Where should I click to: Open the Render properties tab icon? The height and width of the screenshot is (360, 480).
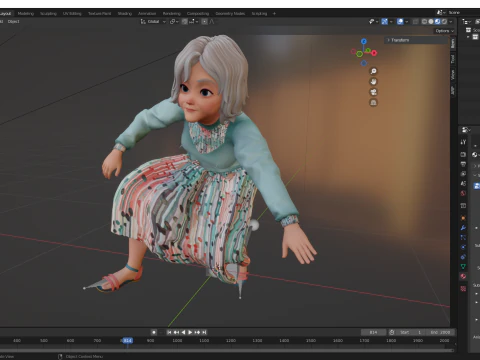(463, 154)
